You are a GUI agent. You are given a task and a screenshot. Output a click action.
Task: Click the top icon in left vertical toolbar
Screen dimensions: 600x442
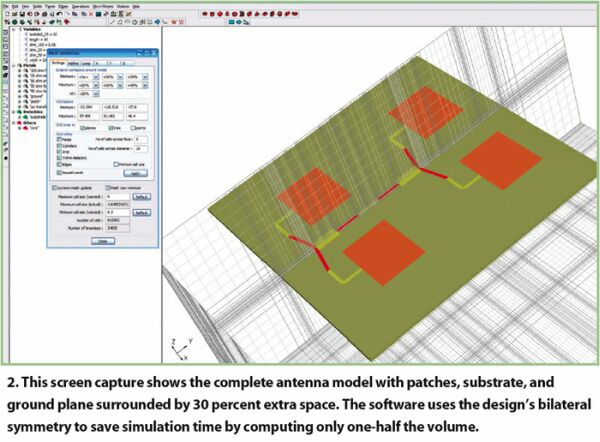pyautogui.click(x=5, y=30)
